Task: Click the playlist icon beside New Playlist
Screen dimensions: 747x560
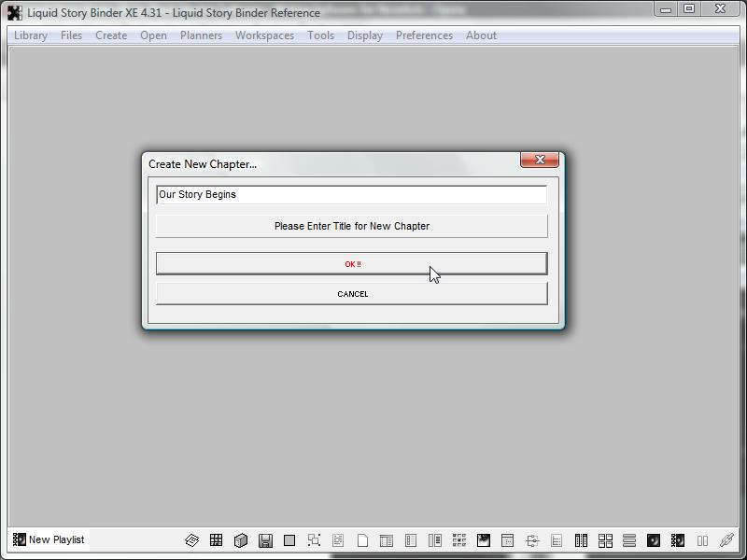Action: 19,539
